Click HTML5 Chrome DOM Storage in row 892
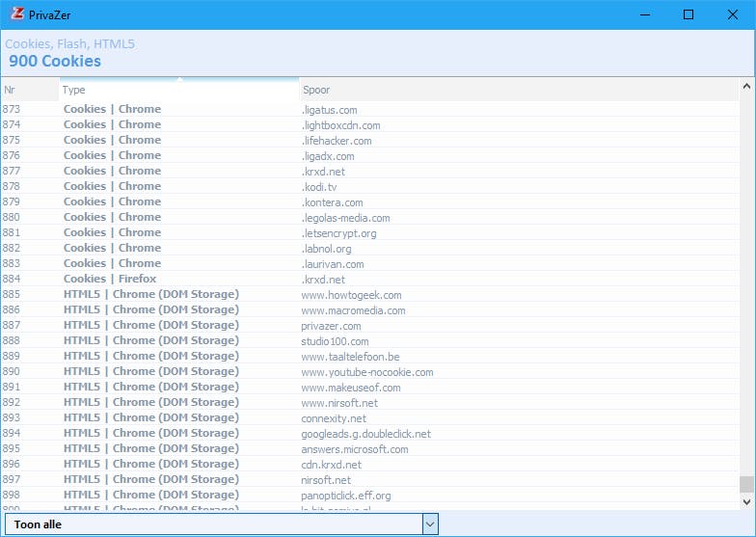Screen dimensions: 756x537 click(x=151, y=402)
